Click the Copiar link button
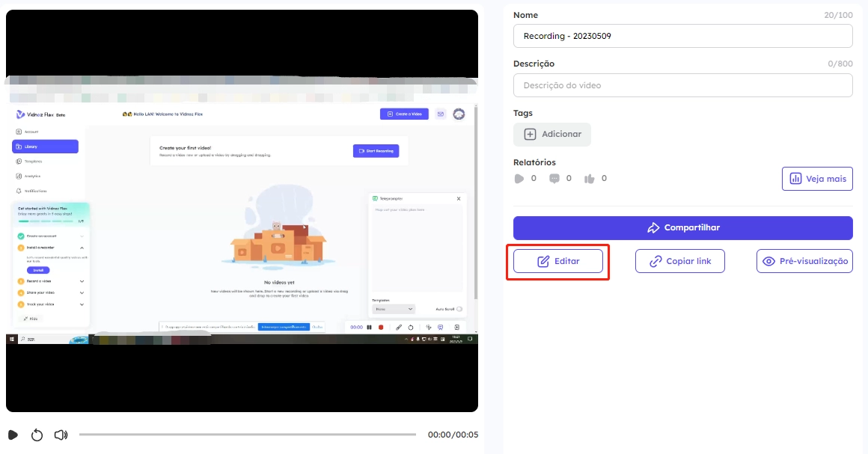The height and width of the screenshot is (454, 868). (679, 261)
